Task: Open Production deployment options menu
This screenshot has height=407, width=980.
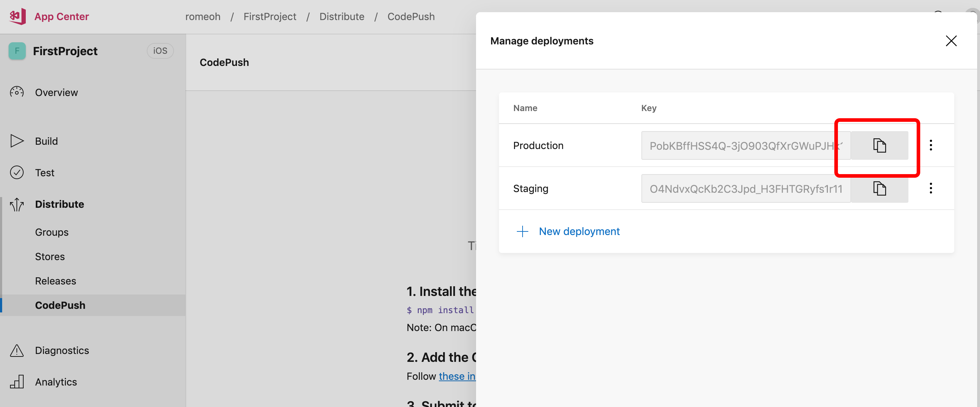Action: point(931,145)
